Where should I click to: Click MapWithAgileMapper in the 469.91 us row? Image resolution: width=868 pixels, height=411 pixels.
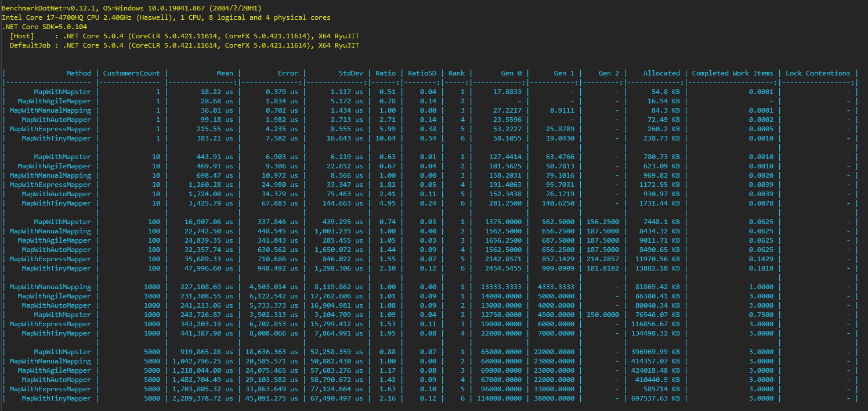click(x=55, y=166)
